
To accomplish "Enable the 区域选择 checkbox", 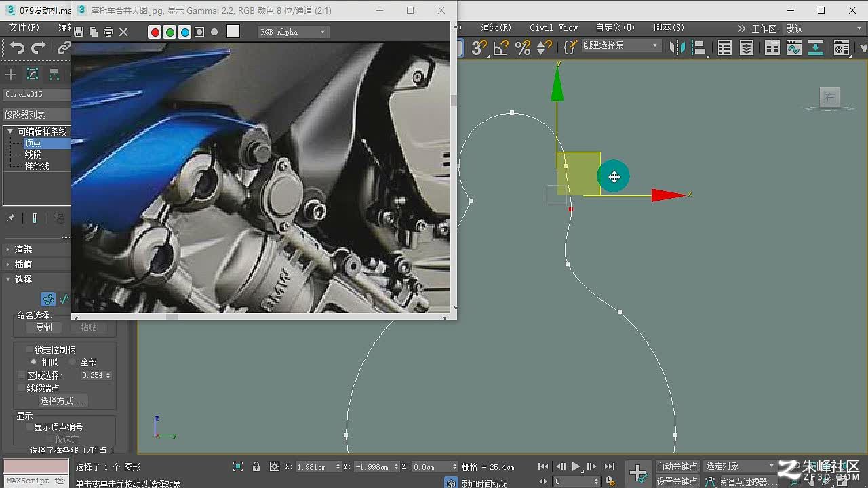I will tap(22, 375).
